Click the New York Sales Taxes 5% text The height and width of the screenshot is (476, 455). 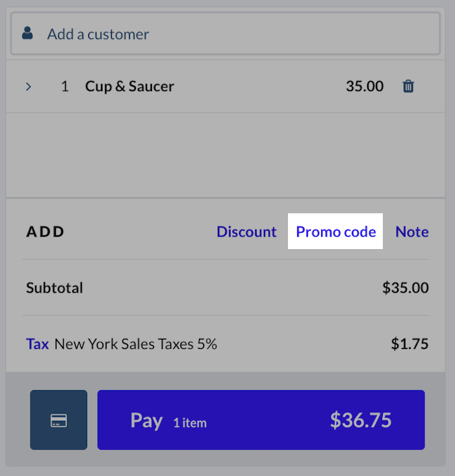[135, 344]
